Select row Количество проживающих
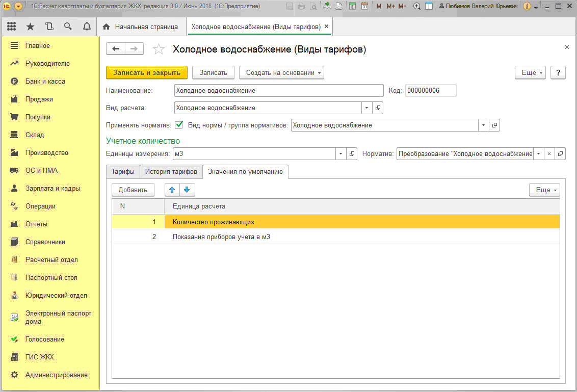Image resolution: width=577 pixels, height=392 pixels. 335,222
